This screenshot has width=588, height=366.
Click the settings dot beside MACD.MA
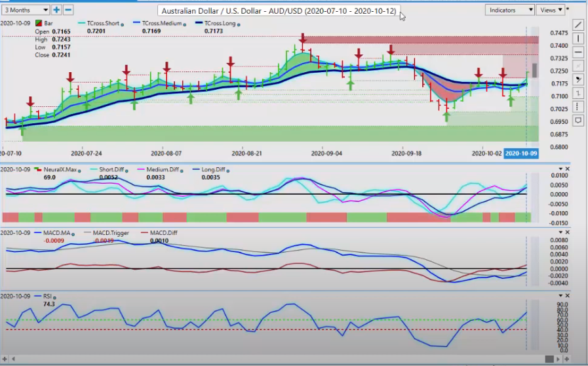point(73,234)
